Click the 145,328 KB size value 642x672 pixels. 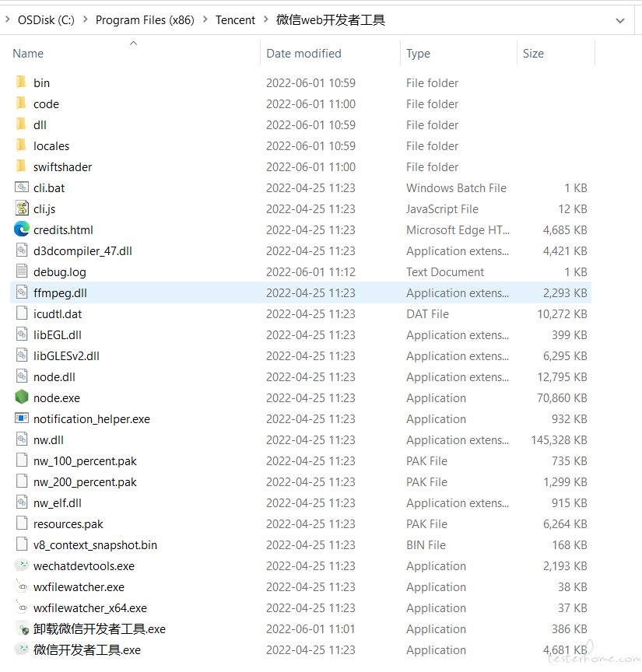(559, 440)
